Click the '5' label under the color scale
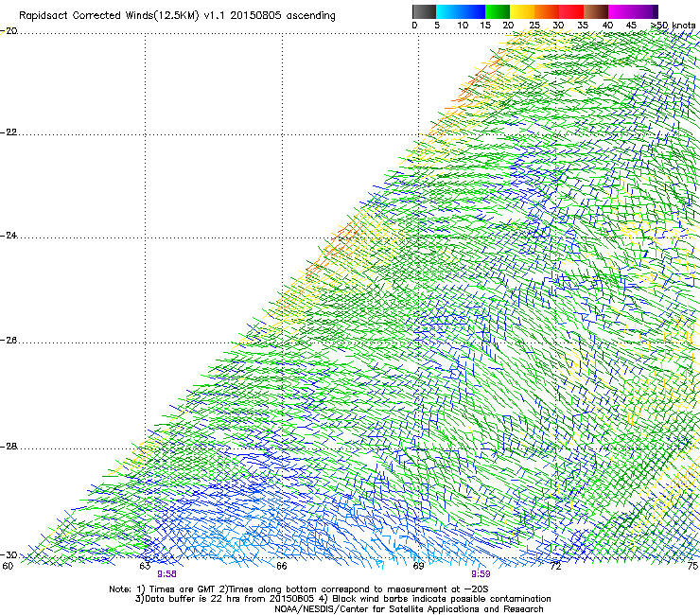Viewport: 700px width, 615px height. [437, 26]
